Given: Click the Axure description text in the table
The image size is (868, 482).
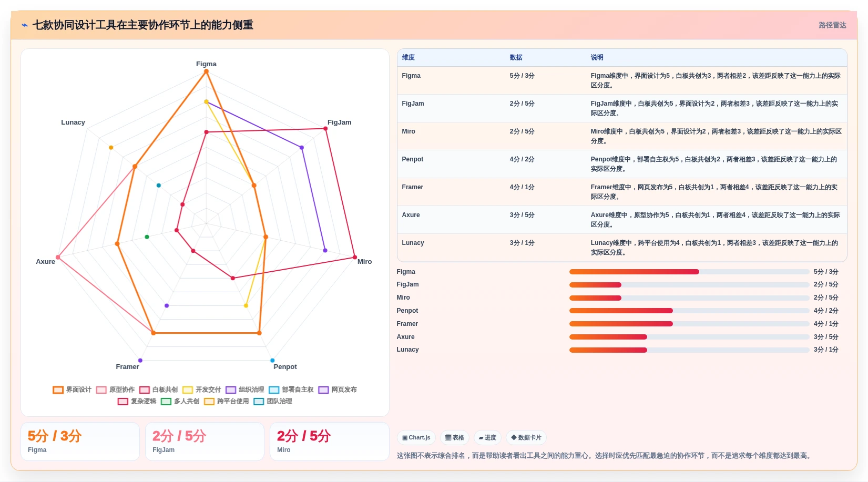Looking at the screenshot, I should click(x=716, y=220).
